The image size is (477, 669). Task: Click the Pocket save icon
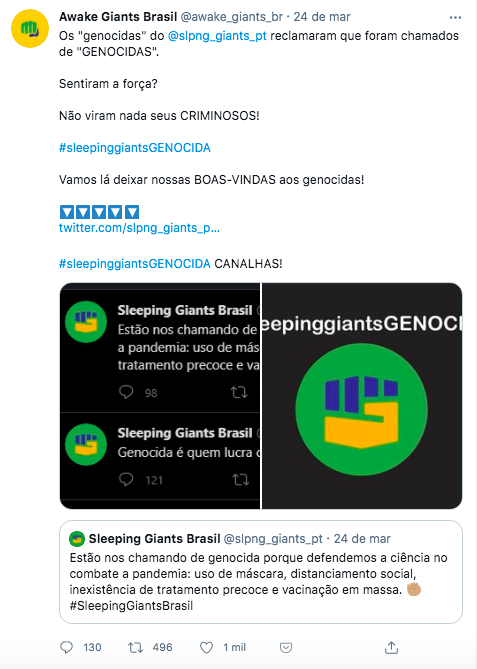(286, 648)
